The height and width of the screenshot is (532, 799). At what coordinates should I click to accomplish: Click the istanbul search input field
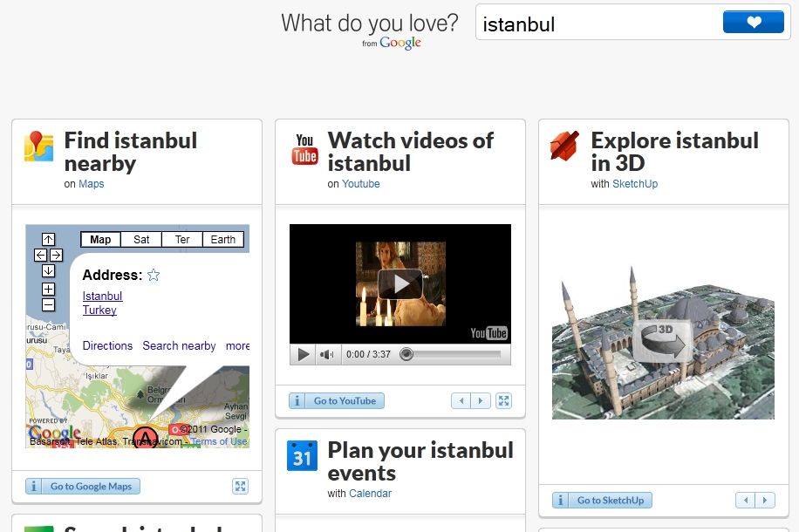tap(598, 24)
